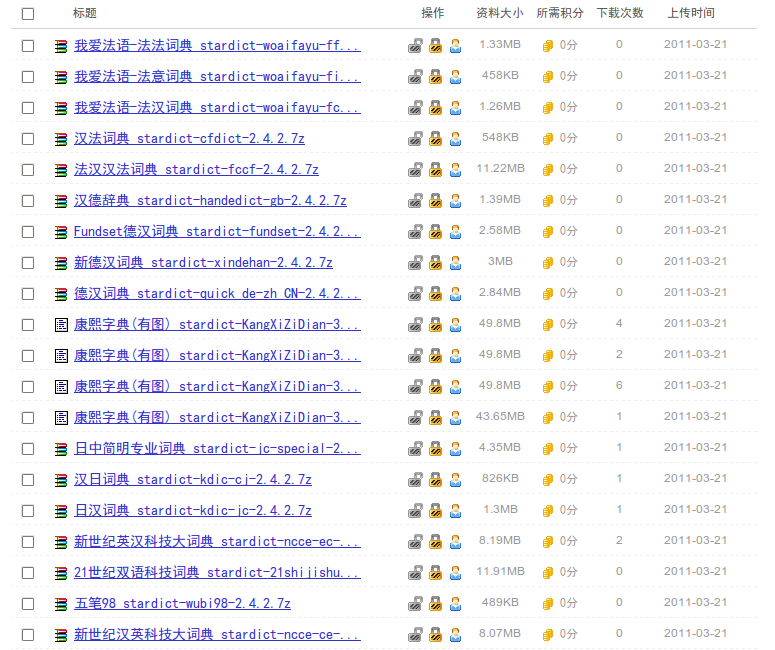Image resolution: width=775 pixels, height=650 pixels.
Task: Click yellow lock of 康熙字典 row with 6 downloads
Action: 435,387
